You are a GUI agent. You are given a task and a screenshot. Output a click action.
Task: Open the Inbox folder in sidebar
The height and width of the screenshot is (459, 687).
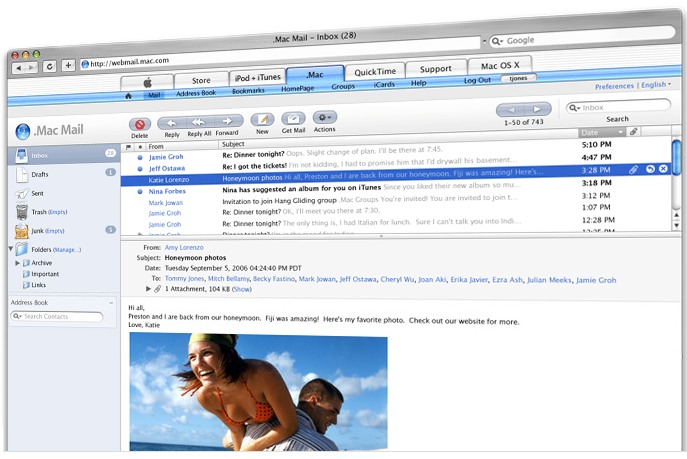point(64,155)
